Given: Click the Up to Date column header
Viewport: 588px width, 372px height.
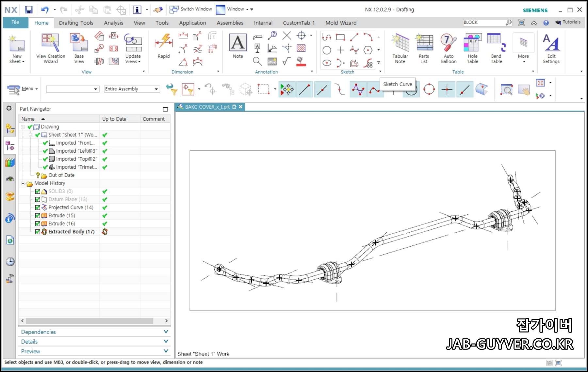Looking at the screenshot, I should (x=120, y=119).
